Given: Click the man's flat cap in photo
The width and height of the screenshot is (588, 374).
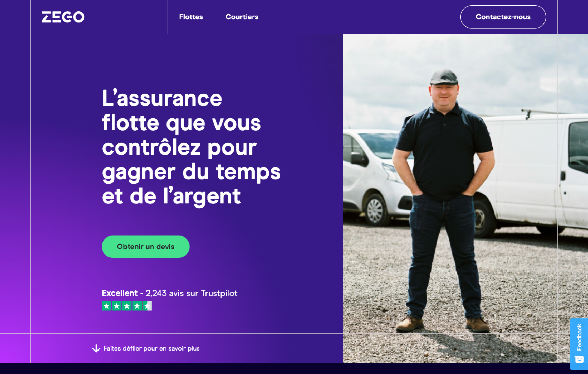Looking at the screenshot, I should pyautogui.click(x=444, y=77).
